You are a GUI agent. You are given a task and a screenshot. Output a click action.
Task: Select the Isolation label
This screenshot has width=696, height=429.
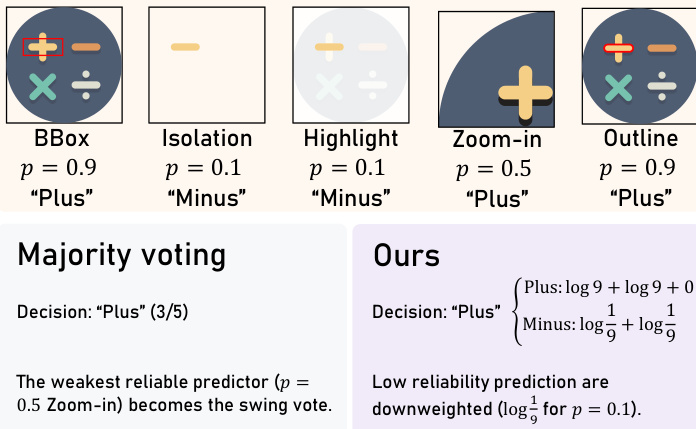coord(207,138)
